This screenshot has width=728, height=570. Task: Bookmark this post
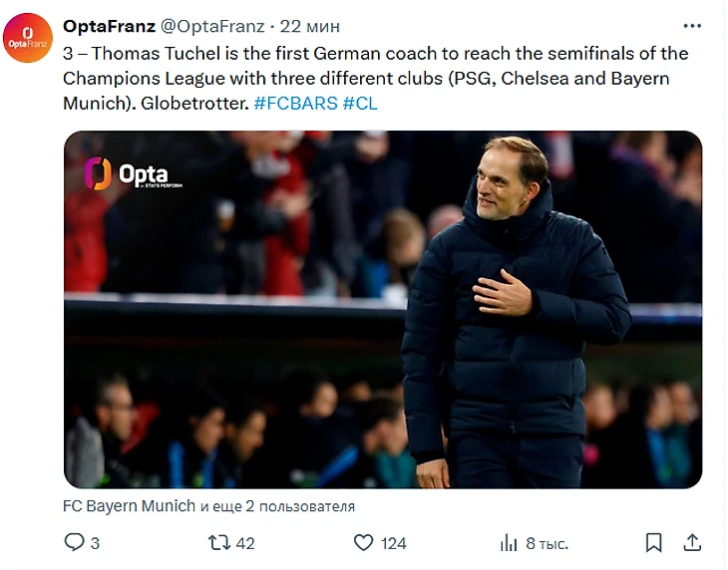point(653,542)
